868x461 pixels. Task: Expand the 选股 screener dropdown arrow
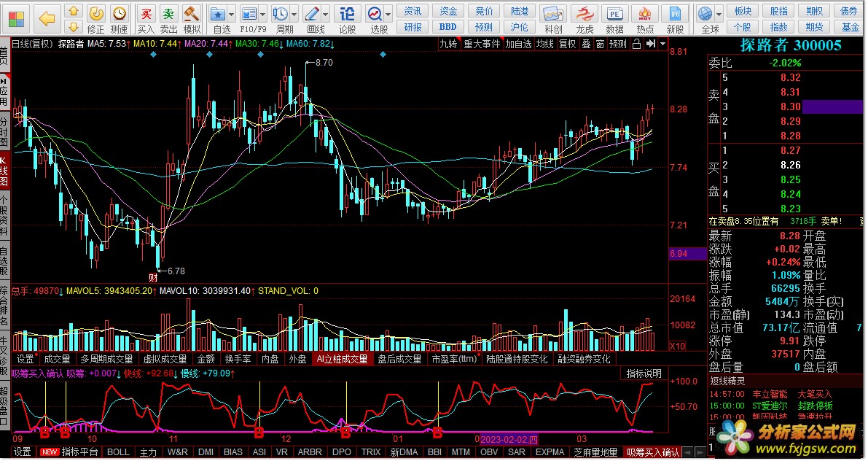click(x=388, y=14)
